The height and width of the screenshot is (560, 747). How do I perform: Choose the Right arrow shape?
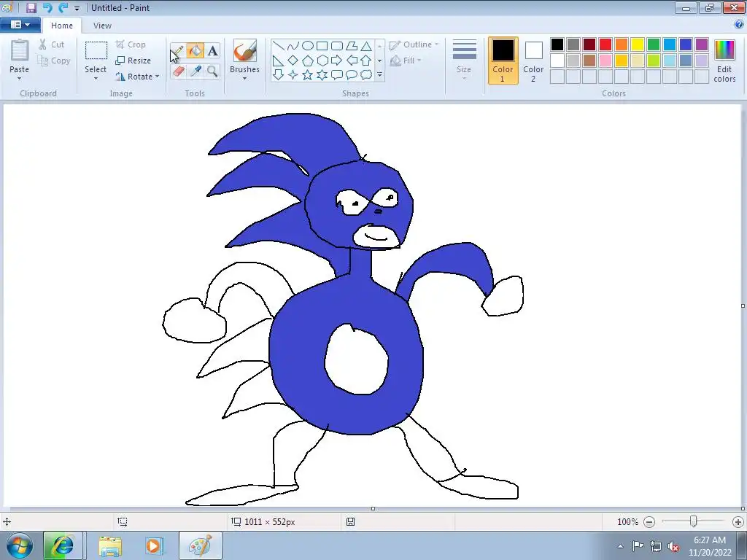(337, 61)
